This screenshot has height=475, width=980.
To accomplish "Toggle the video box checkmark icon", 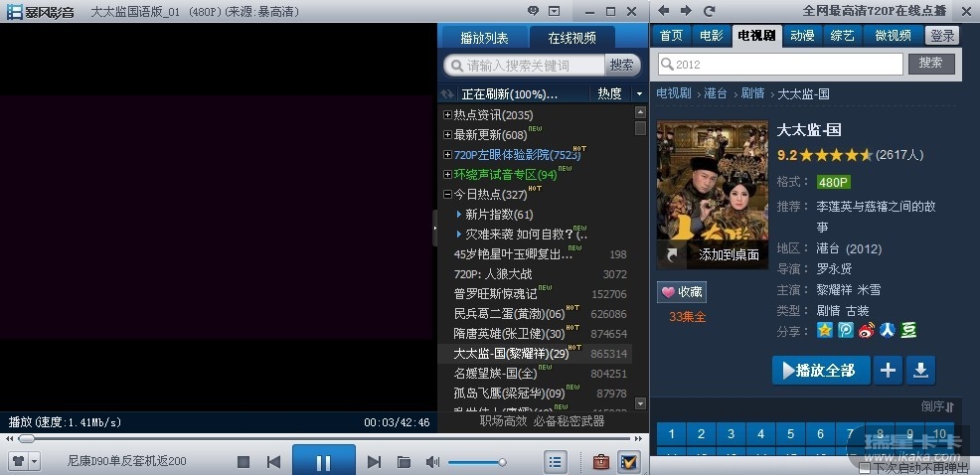I will point(629,462).
